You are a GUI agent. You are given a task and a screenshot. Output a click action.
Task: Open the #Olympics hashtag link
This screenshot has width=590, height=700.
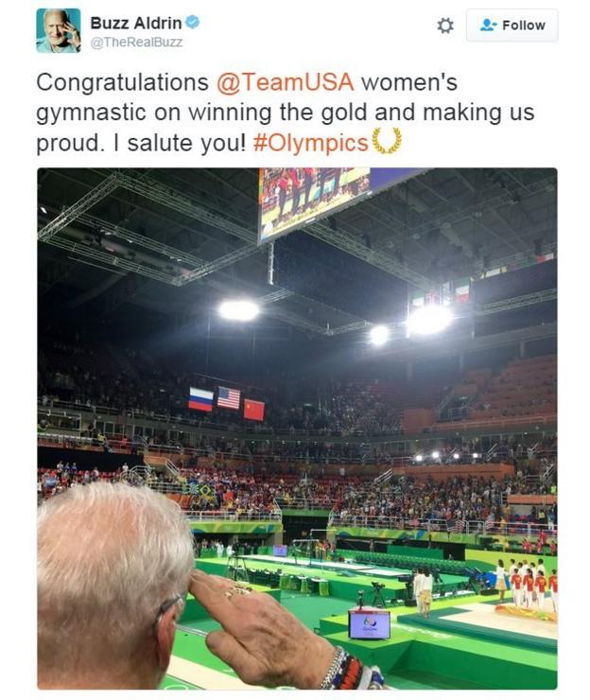point(310,143)
